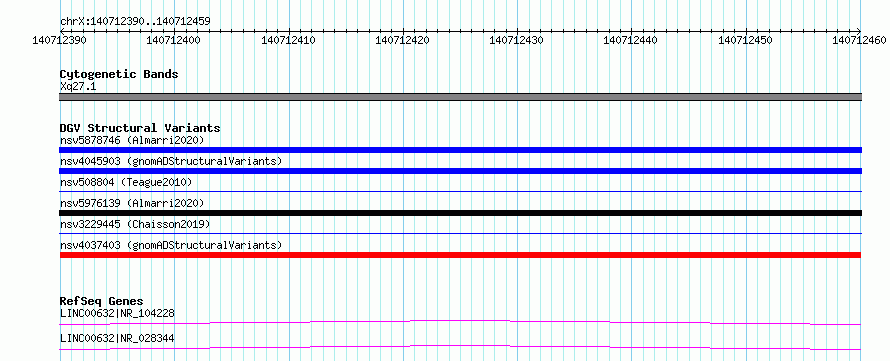Viewport: 890px width, 361px height.
Task: Click red bar of nsv4037403
Action: tap(460, 255)
